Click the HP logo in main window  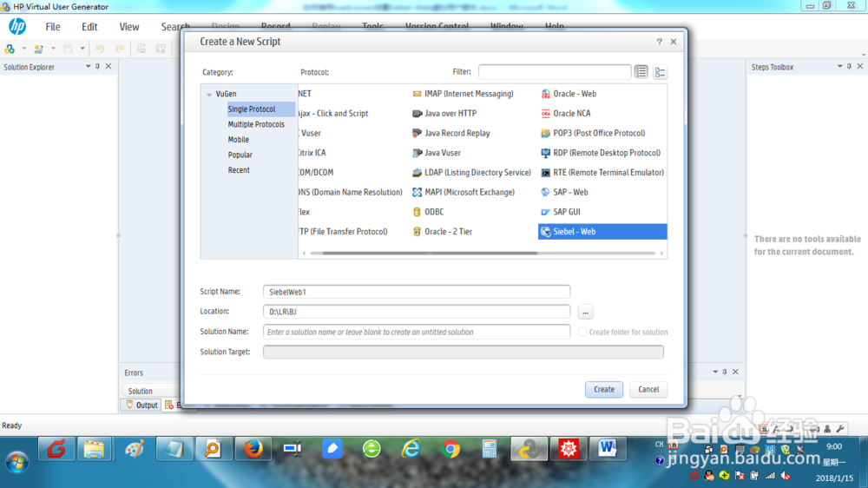(17, 26)
